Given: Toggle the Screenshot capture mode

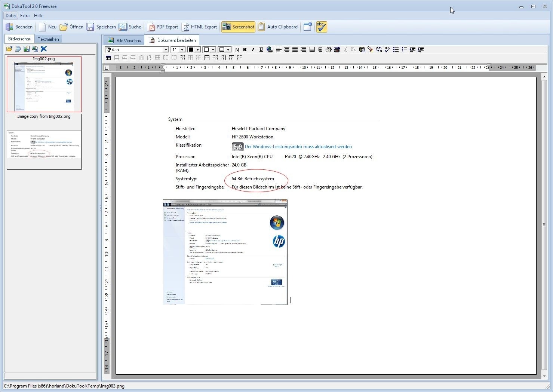Looking at the screenshot, I should pyautogui.click(x=238, y=27).
